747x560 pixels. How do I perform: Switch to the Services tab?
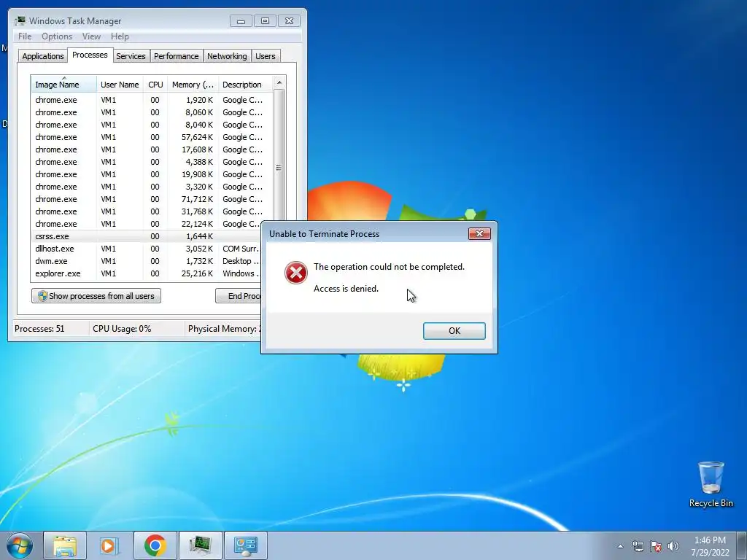tap(131, 56)
